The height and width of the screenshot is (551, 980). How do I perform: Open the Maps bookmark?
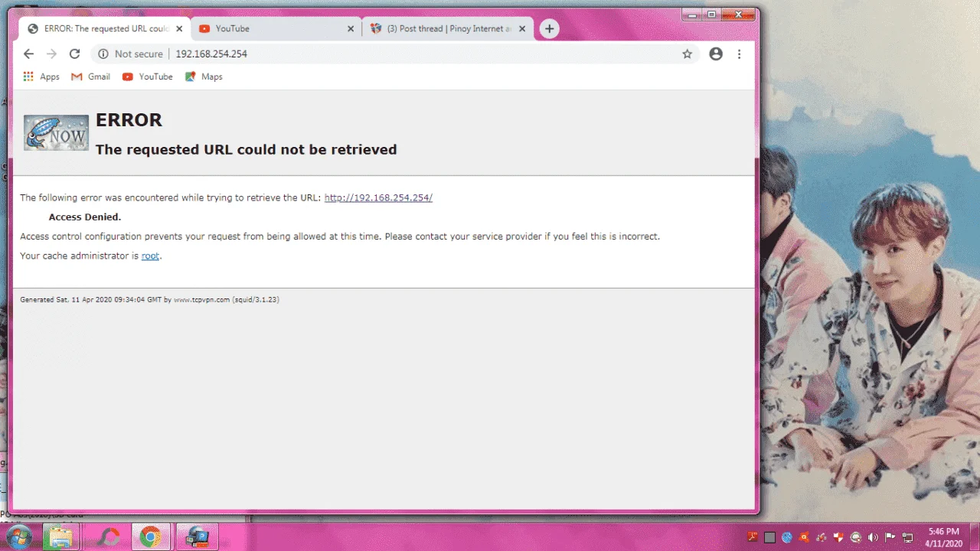coord(204,77)
